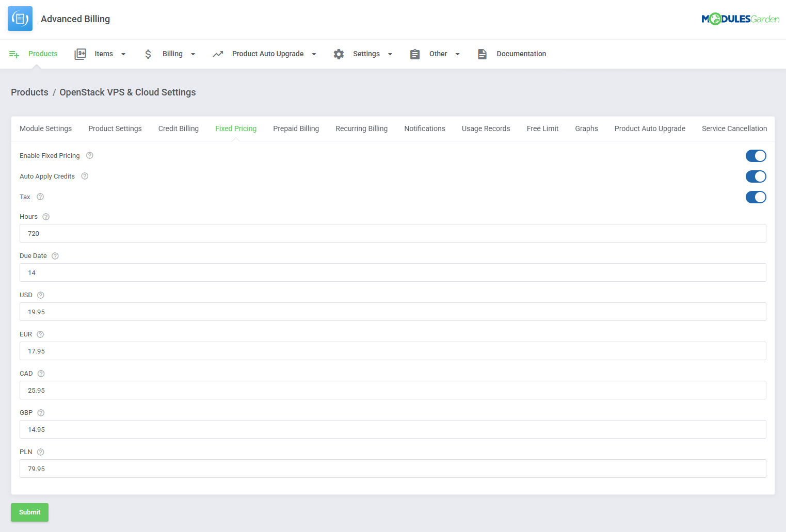Image resolution: width=786 pixels, height=532 pixels.
Task: Click the Submit button
Action: point(29,512)
